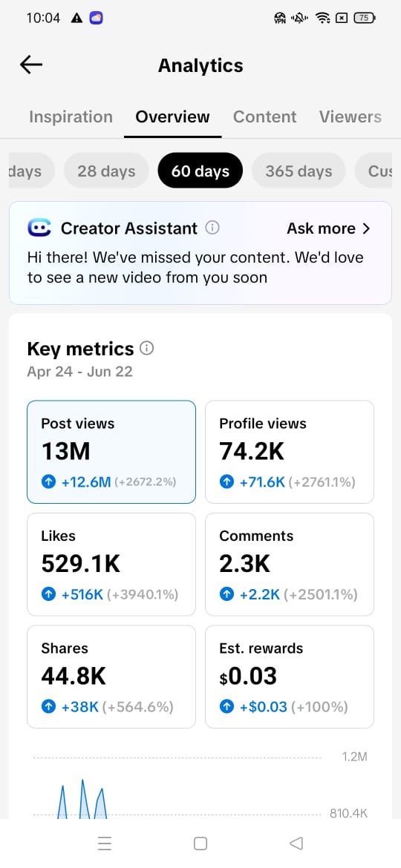This screenshot has width=401, height=868.
Task: Tap the Key metrics info icon
Action: click(x=147, y=348)
